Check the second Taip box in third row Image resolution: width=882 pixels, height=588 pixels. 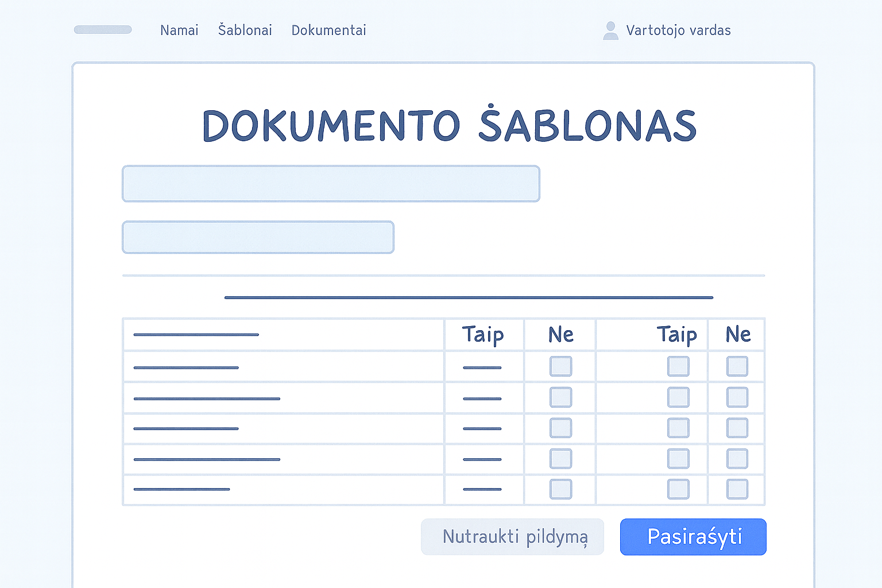click(x=678, y=428)
